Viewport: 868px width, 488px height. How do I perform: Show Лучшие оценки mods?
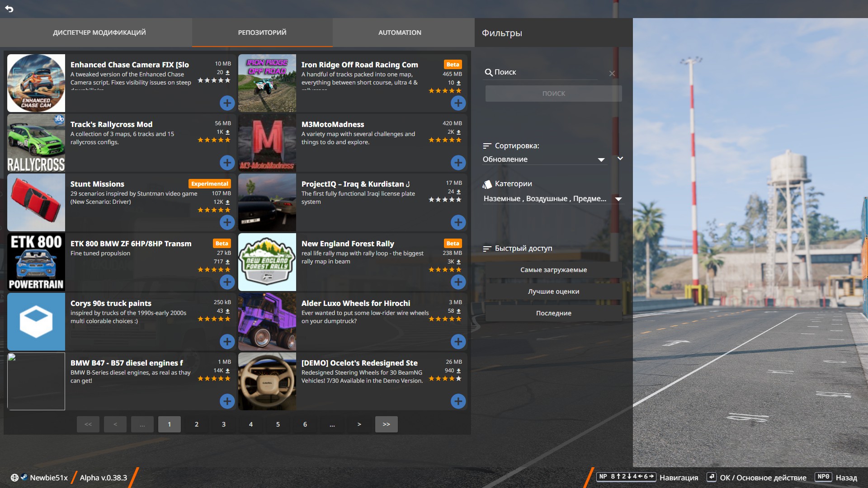coord(554,291)
